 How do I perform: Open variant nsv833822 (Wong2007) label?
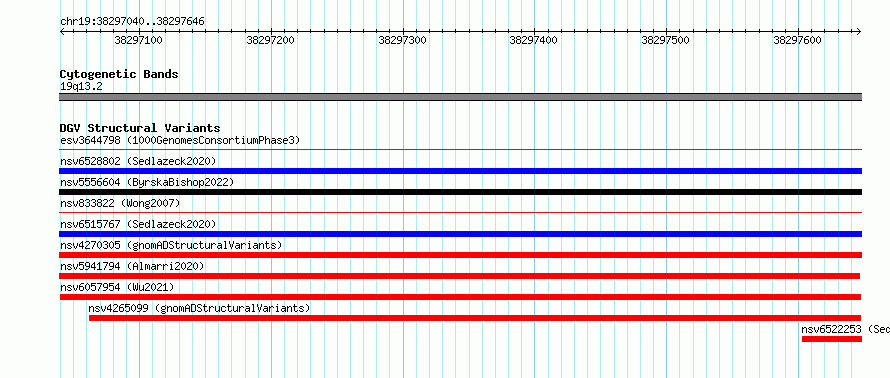pyautogui.click(x=120, y=203)
